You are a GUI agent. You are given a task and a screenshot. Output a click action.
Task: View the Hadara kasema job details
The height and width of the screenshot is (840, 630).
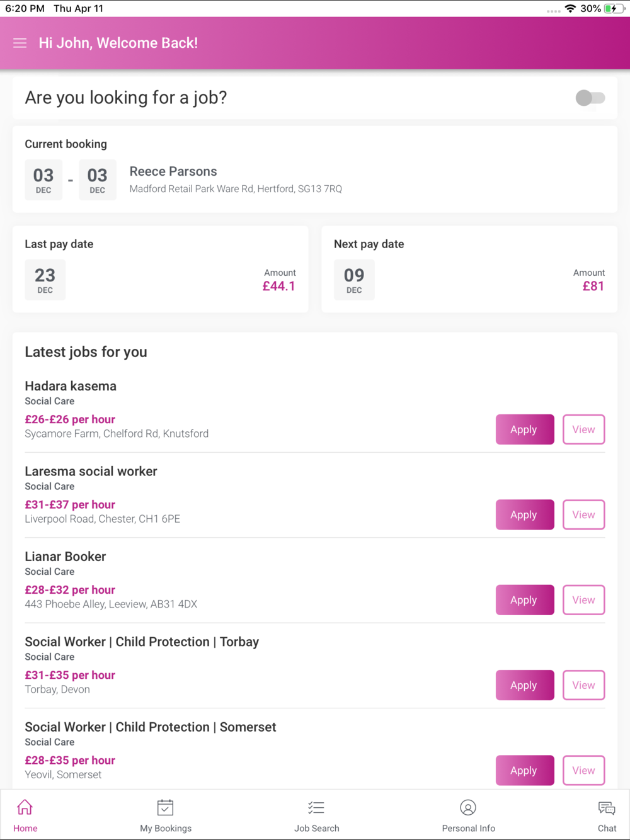[x=583, y=429]
